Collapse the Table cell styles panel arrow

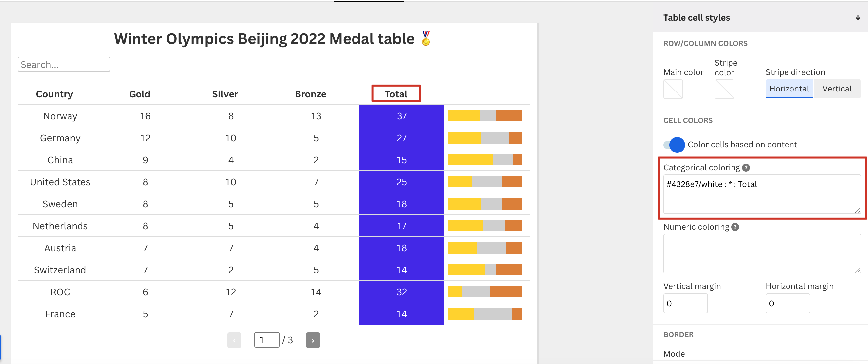[x=858, y=18]
